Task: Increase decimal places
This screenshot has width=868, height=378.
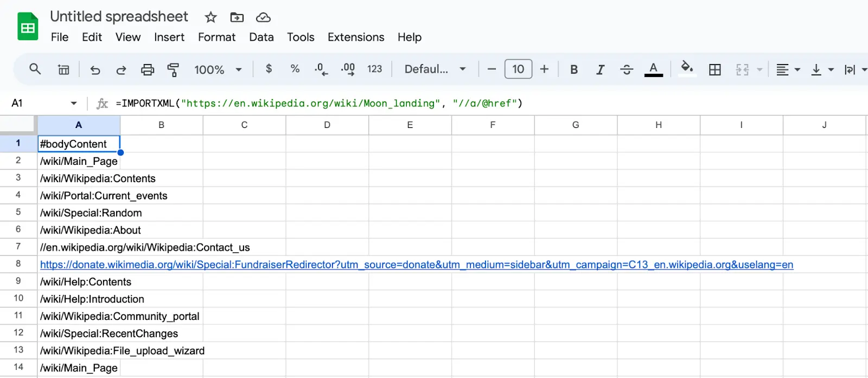Action: [x=348, y=69]
